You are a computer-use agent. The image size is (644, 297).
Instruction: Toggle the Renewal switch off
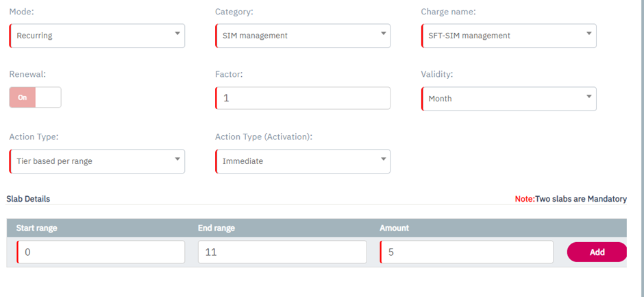click(35, 97)
